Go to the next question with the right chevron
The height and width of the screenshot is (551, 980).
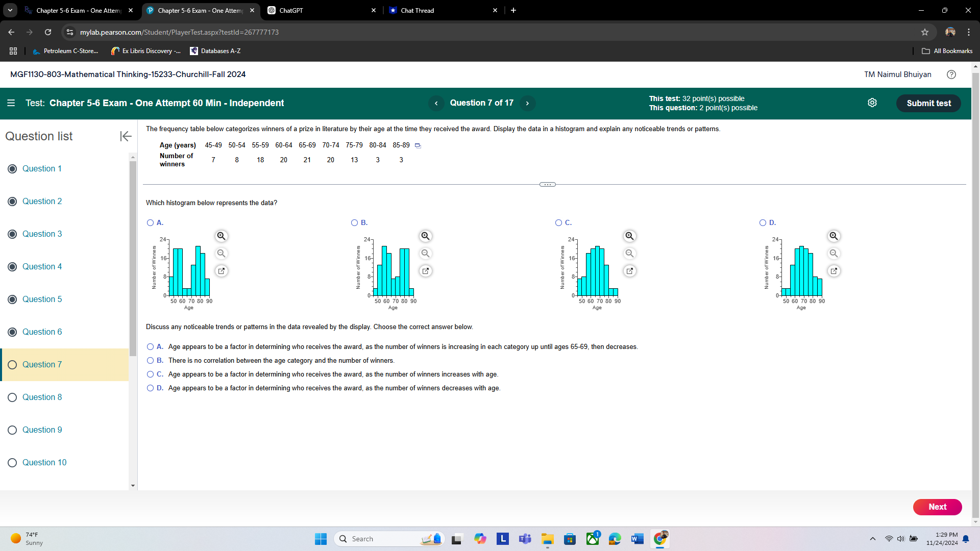(527, 103)
